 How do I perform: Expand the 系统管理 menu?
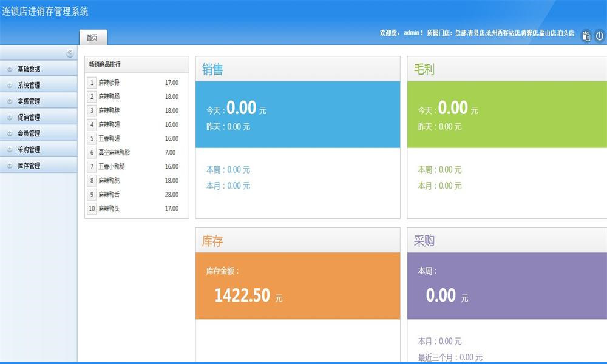tap(38, 85)
